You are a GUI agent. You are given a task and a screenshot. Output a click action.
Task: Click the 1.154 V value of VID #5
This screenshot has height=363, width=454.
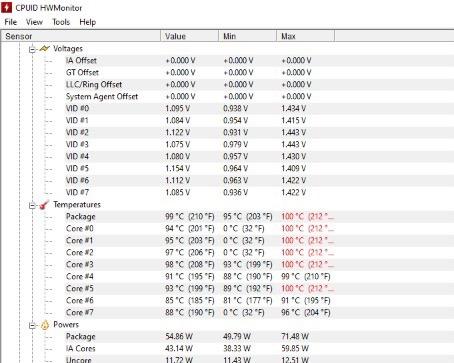[178, 169]
